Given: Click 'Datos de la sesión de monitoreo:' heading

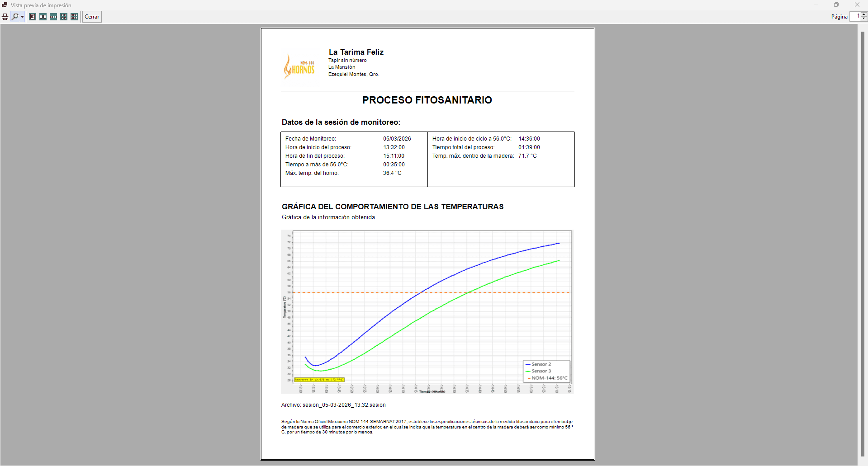Looking at the screenshot, I should [x=341, y=122].
